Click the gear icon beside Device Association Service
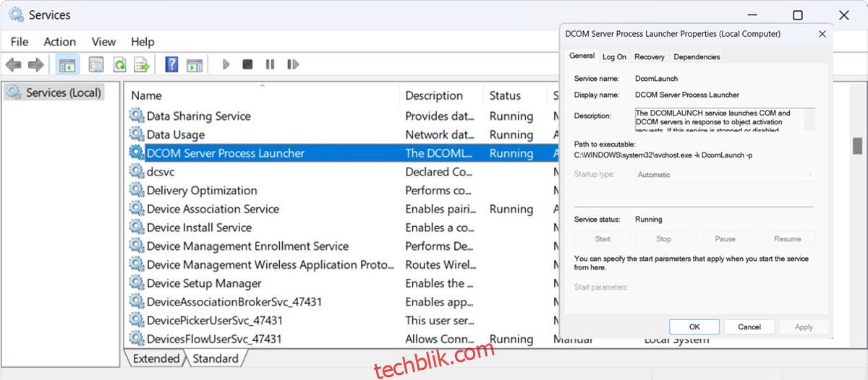868x380 pixels. pyautogui.click(x=137, y=209)
